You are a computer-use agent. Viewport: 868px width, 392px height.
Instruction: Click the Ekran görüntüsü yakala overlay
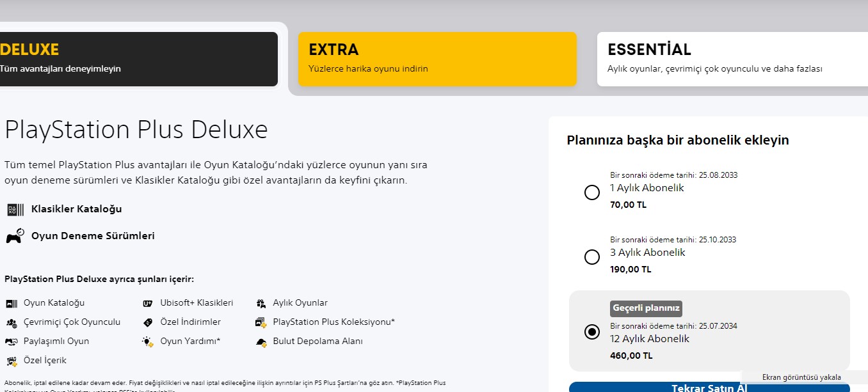point(801,377)
